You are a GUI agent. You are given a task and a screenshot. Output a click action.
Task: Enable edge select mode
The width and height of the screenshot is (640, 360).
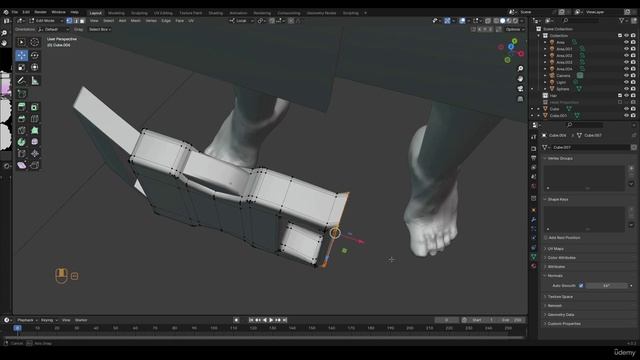click(x=76, y=21)
